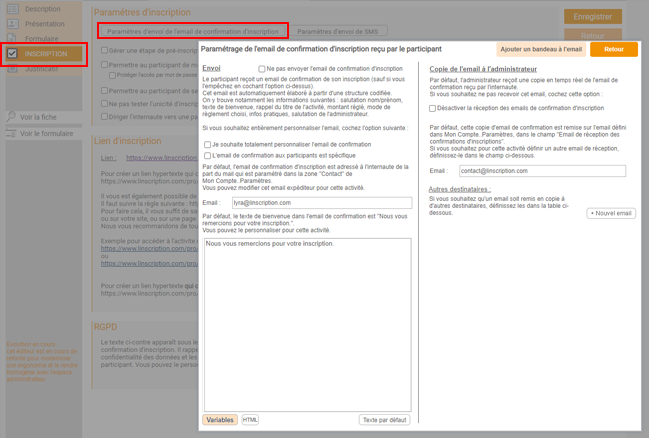649x438 pixels.
Task: Click admin Email field with contact@linscription.com
Action: tap(542, 171)
